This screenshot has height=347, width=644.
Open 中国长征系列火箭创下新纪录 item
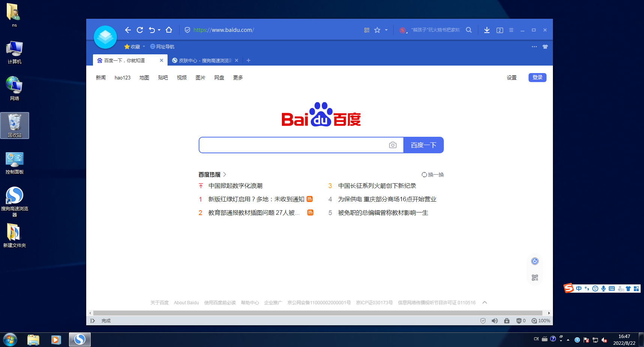tap(377, 186)
